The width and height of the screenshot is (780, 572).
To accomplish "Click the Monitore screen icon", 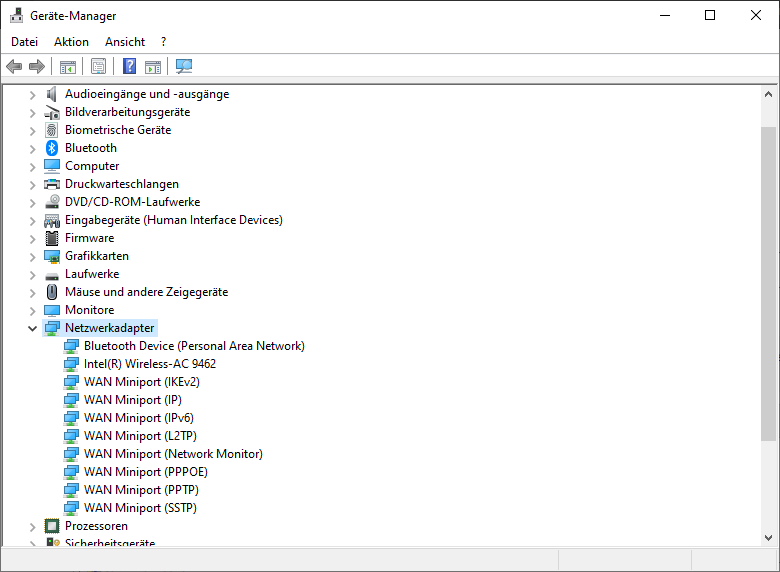I will click(52, 310).
